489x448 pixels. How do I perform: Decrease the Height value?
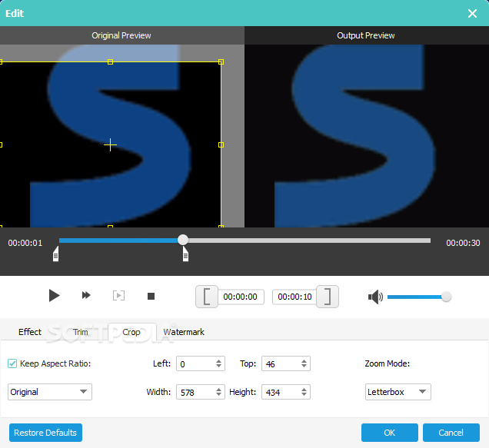(x=304, y=395)
